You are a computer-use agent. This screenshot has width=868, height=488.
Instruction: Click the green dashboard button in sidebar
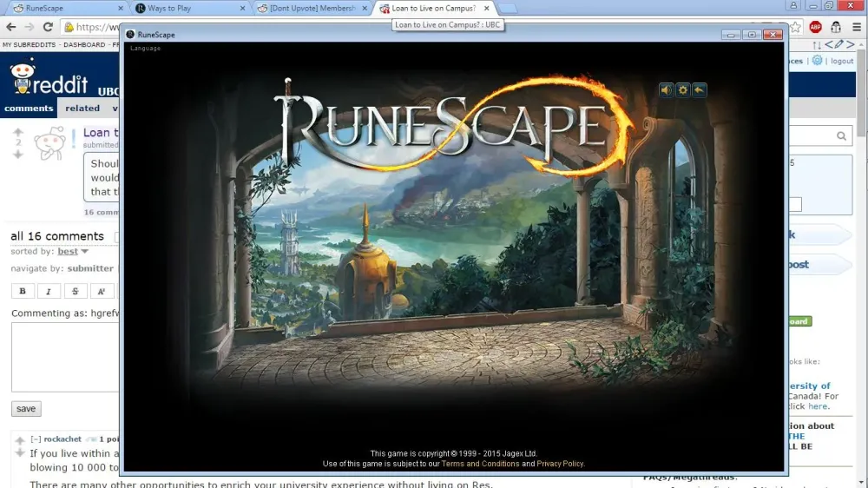800,321
